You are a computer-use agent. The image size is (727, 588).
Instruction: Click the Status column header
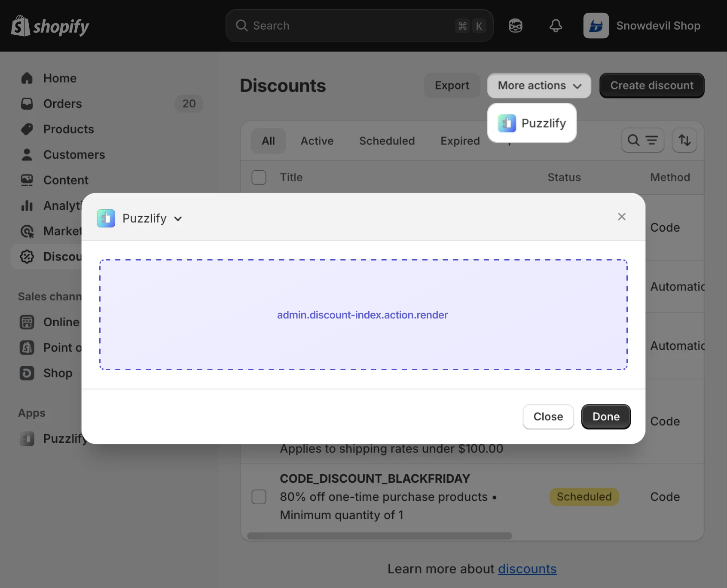(x=564, y=178)
